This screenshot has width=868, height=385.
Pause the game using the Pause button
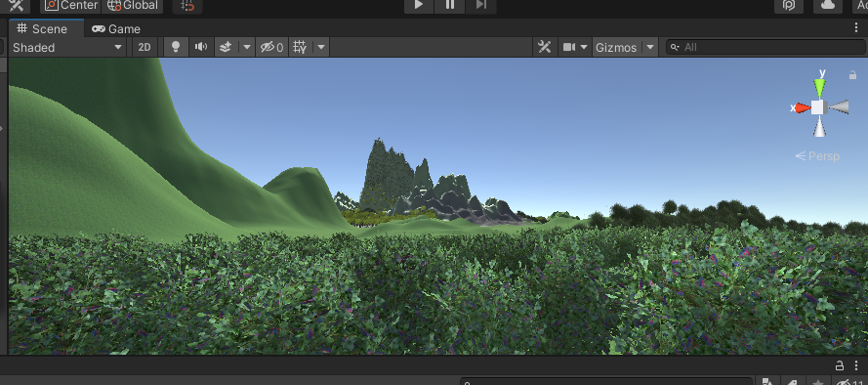click(449, 5)
